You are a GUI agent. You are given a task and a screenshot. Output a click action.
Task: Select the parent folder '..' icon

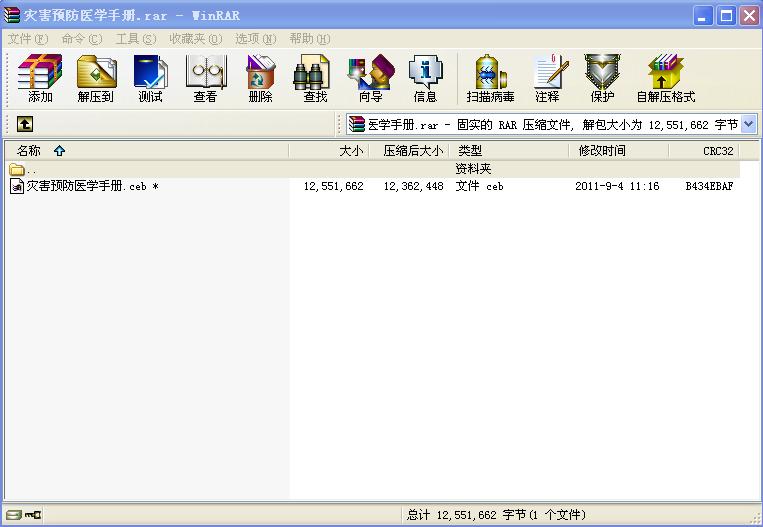pyautogui.click(x=17, y=169)
